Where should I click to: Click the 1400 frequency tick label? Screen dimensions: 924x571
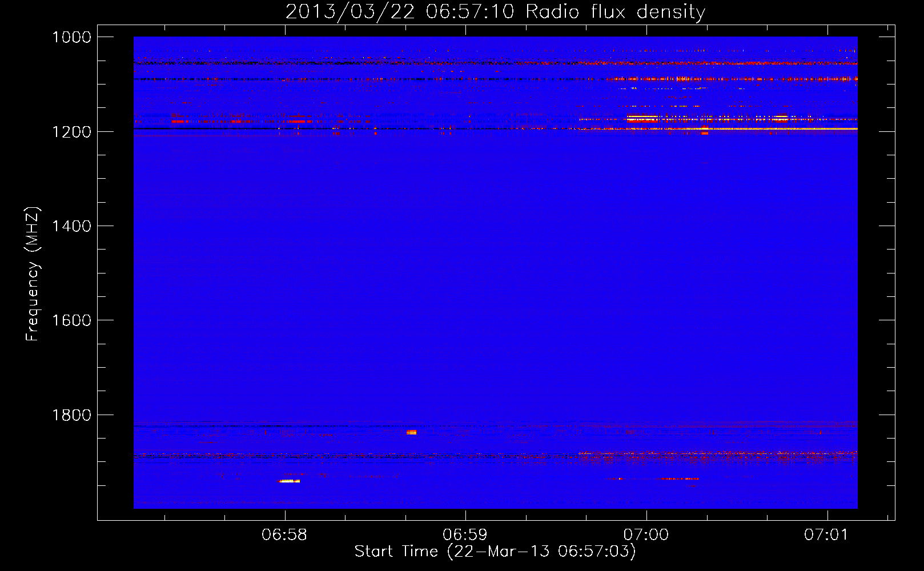click(71, 226)
